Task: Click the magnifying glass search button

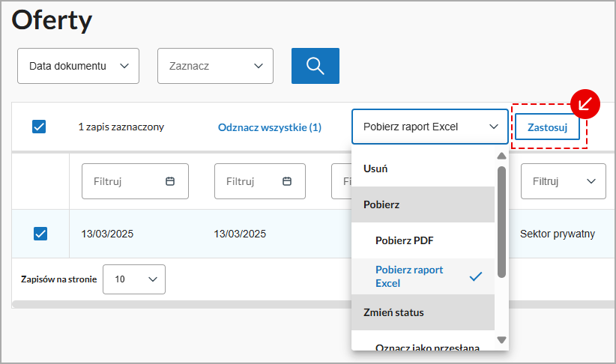Action: [x=315, y=66]
